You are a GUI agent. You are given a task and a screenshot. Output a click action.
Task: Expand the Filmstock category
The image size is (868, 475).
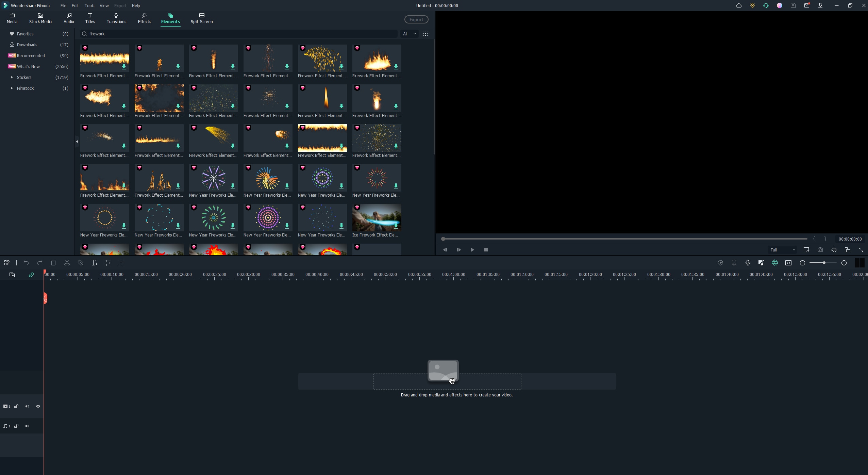point(12,88)
